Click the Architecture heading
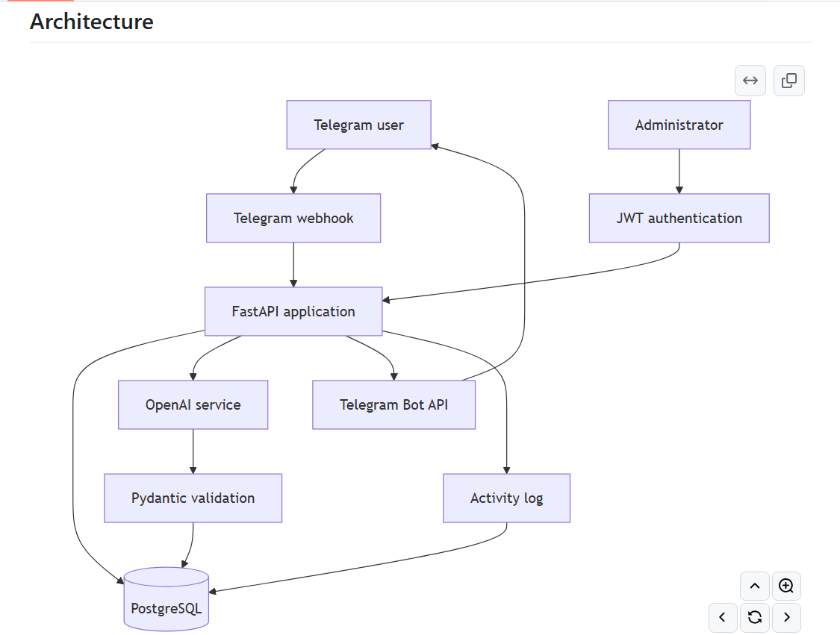Screen dimensions: 840x635 click(92, 22)
